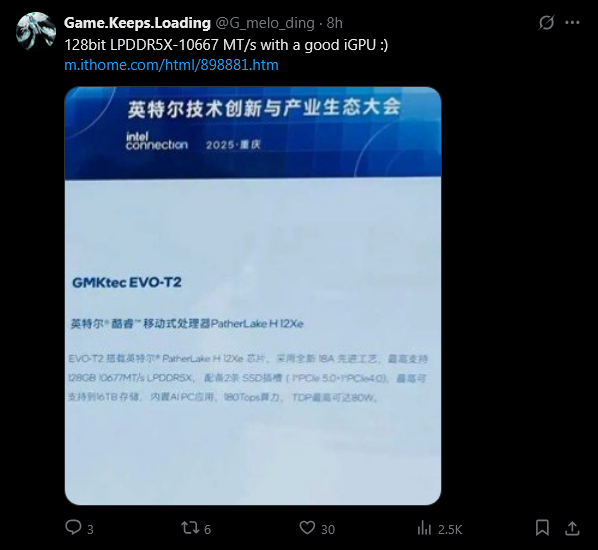
Task: Open the m.ithome.com/html/898881.htm link
Action: [x=171, y=65]
